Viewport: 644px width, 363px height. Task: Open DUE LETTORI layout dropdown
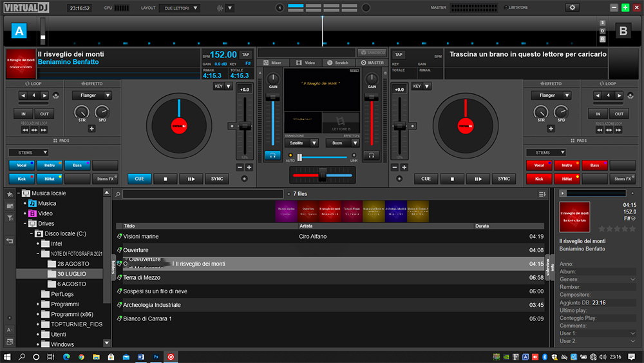tap(180, 8)
